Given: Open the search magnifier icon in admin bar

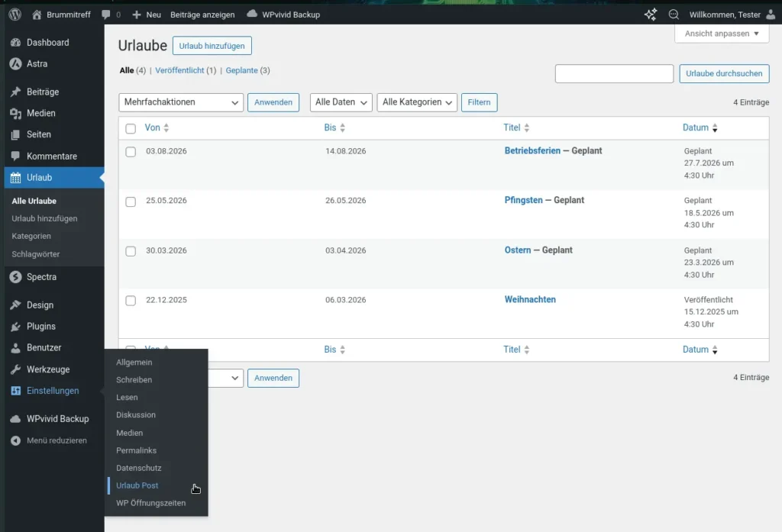Looking at the screenshot, I should click(x=674, y=15).
